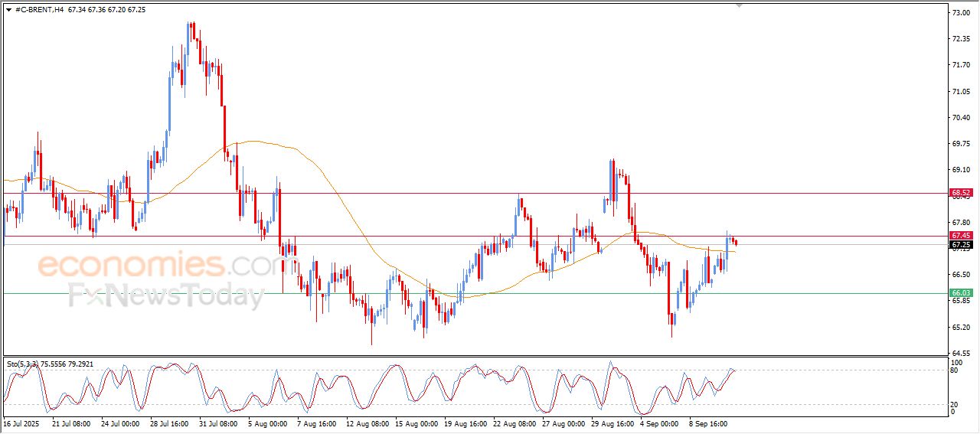The image size is (980, 434).
Task: Click the stochastic 80 level scale label
Action: (x=953, y=370)
